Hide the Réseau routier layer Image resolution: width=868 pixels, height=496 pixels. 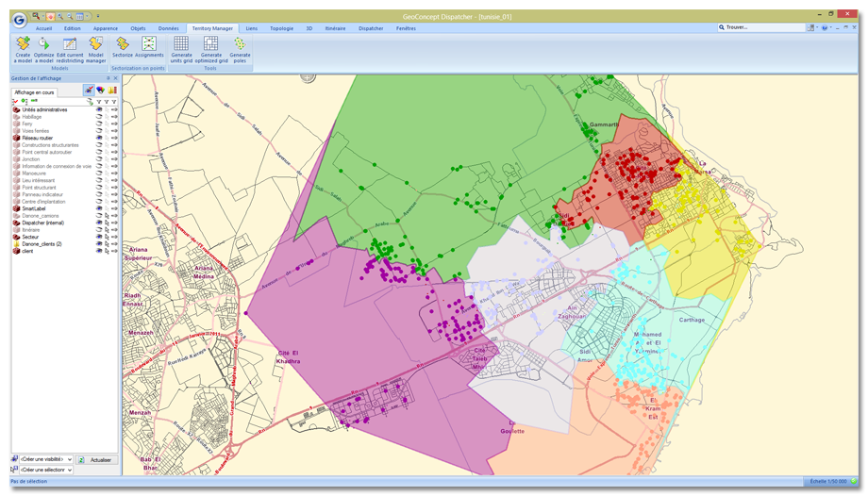(x=99, y=139)
